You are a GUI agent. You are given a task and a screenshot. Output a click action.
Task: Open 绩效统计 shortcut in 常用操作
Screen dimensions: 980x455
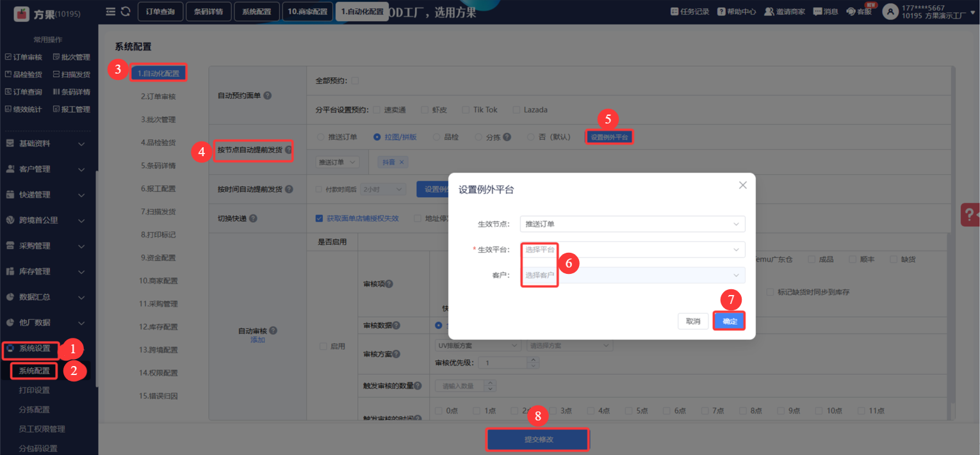23,109
